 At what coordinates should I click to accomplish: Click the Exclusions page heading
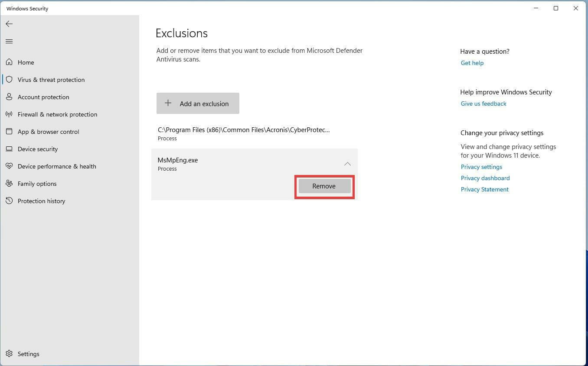pos(182,33)
